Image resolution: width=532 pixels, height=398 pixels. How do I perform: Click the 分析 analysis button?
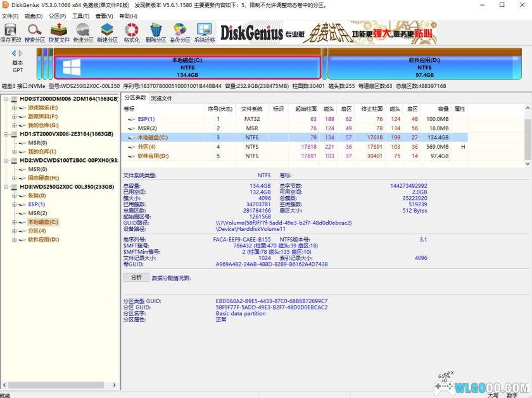click(x=136, y=277)
